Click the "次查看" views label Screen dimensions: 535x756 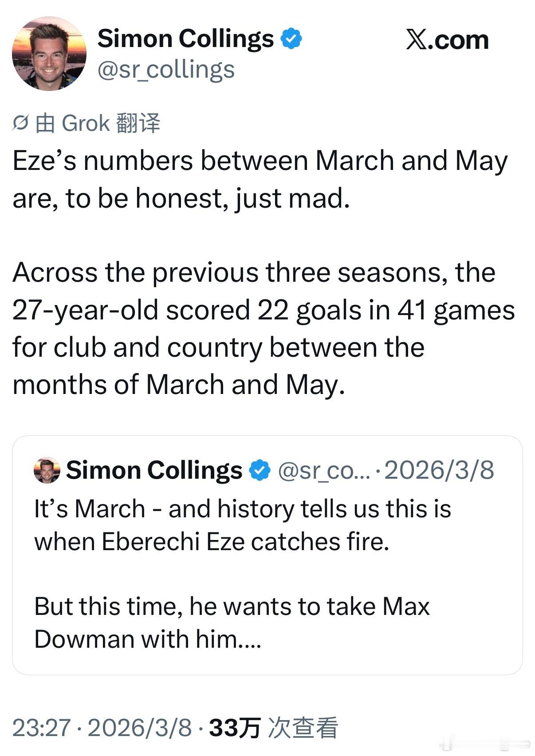pyautogui.click(x=303, y=728)
